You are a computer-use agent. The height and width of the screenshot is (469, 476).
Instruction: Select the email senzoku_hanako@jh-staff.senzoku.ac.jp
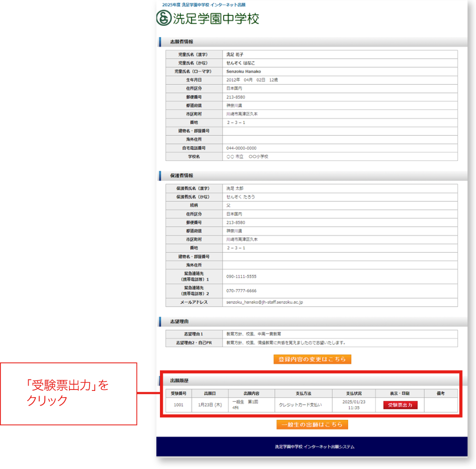[264, 302]
